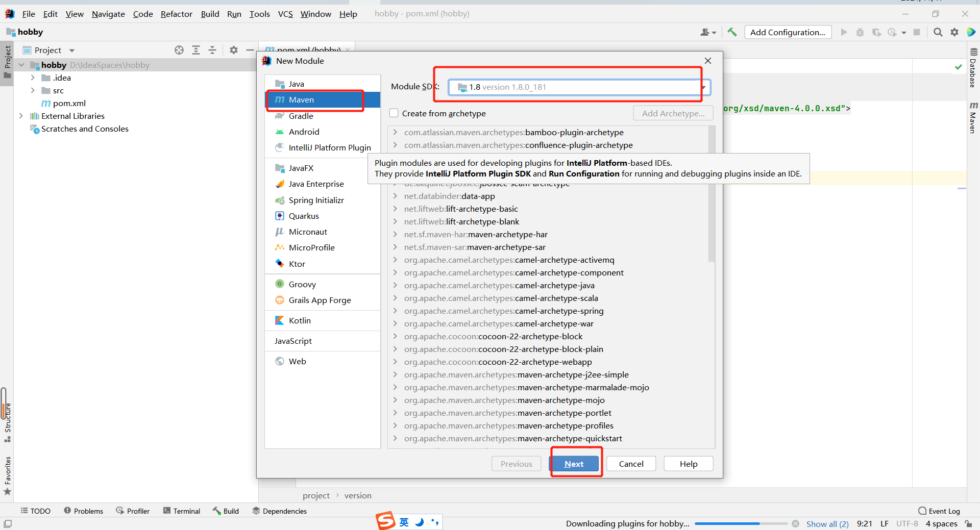Viewport: 980px width, 530px height.
Task: Open the Dependencies tool tab
Action: tap(280, 511)
